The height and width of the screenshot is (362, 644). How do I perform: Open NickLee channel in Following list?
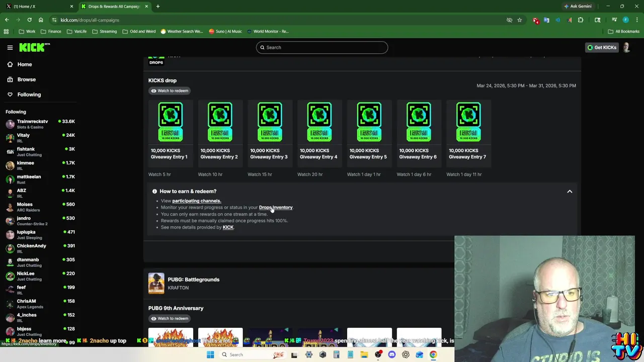point(40,276)
